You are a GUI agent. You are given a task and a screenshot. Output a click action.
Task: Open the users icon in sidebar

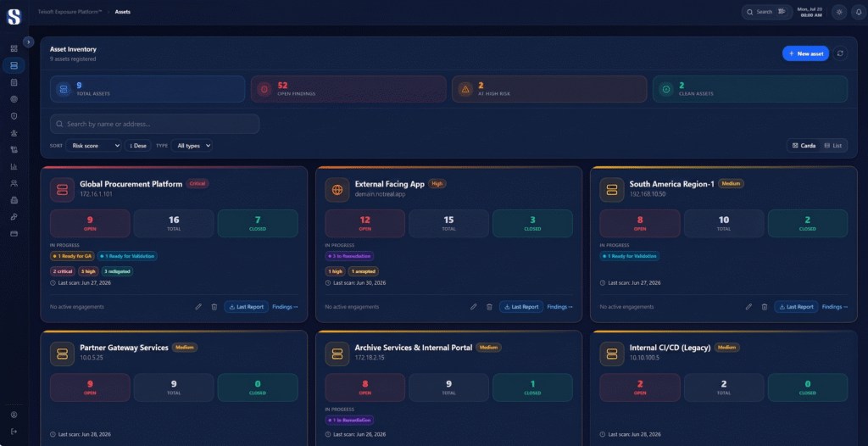coord(14,183)
